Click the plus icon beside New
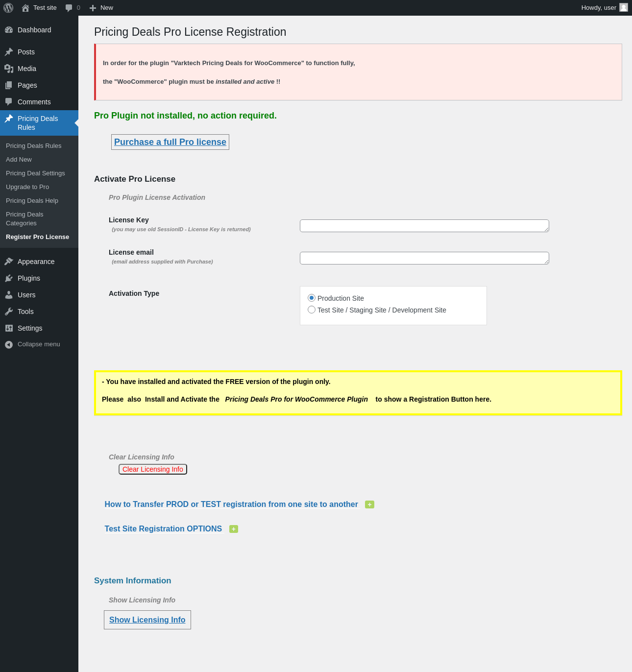The image size is (632, 672). (x=93, y=8)
